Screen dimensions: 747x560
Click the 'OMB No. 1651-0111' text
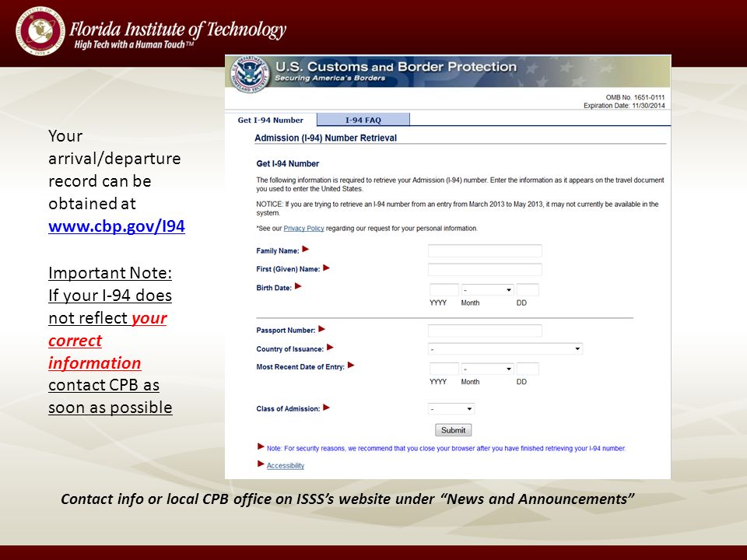pos(635,97)
